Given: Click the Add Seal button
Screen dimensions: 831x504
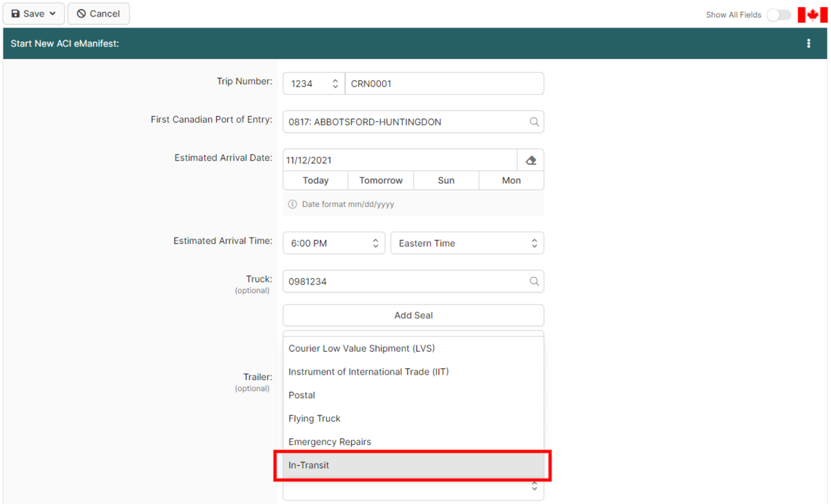Looking at the screenshot, I should (413, 315).
